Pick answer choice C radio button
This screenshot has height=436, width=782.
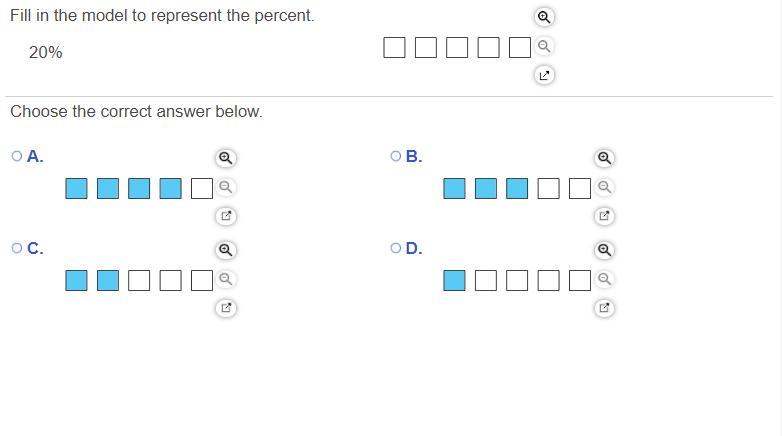[17, 248]
